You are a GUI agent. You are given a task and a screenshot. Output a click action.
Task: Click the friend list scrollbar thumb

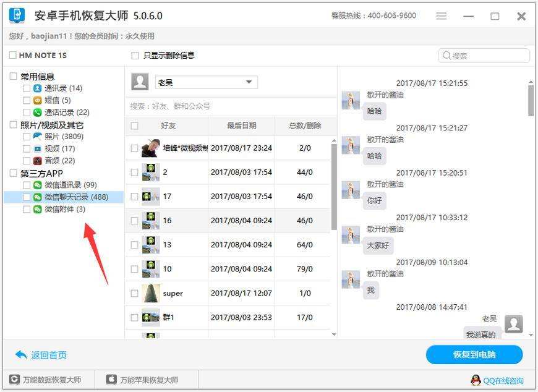(x=334, y=187)
